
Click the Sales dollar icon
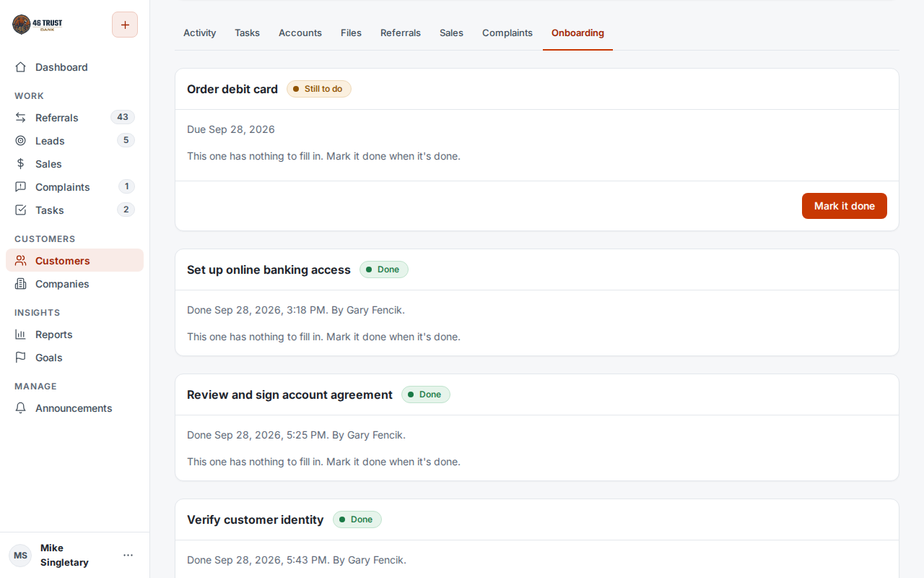pyautogui.click(x=21, y=164)
